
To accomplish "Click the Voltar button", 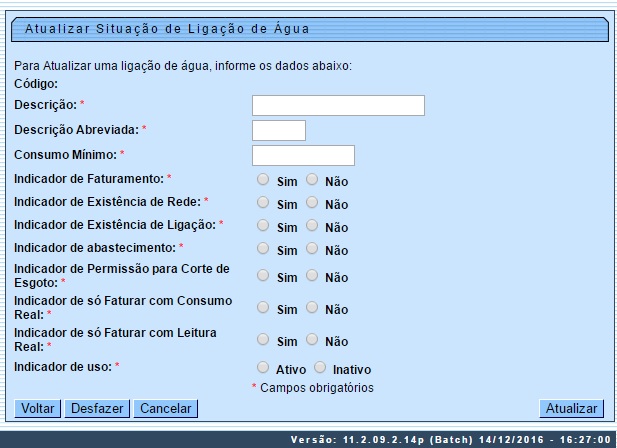I will [37, 408].
